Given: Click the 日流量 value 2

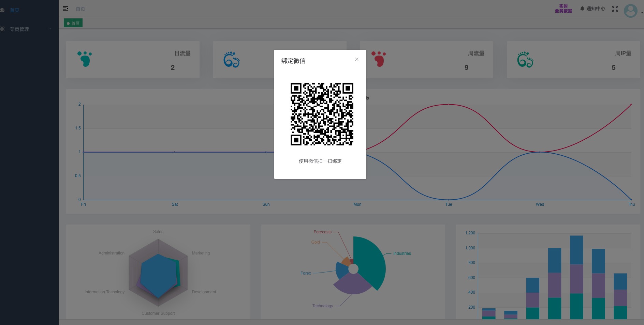Looking at the screenshot, I should pyautogui.click(x=173, y=67).
